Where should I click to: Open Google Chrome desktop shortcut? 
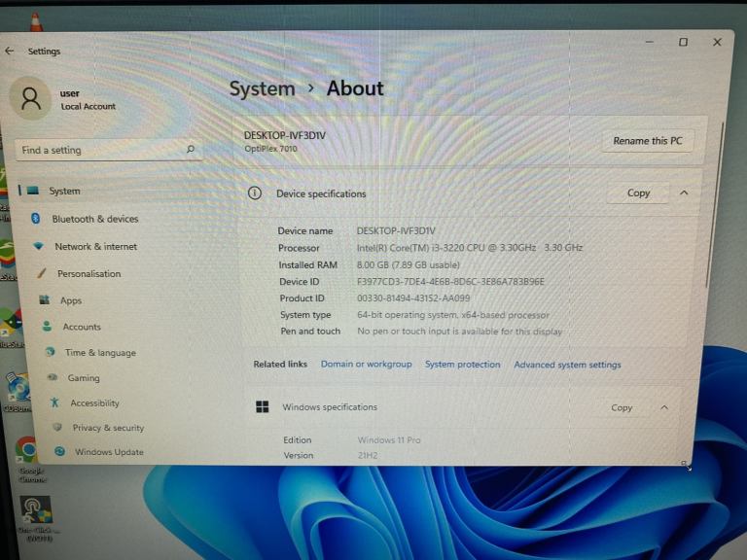coord(26,451)
